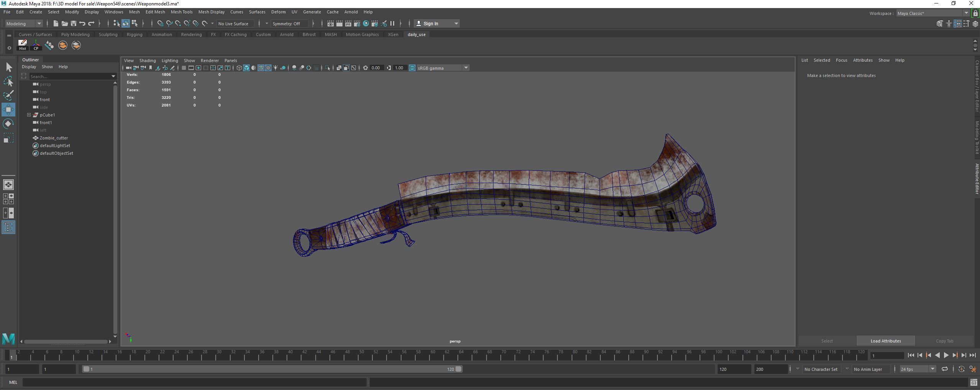Select Zombie_cutter in the Outliner

pyautogui.click(x=54, y=138)
